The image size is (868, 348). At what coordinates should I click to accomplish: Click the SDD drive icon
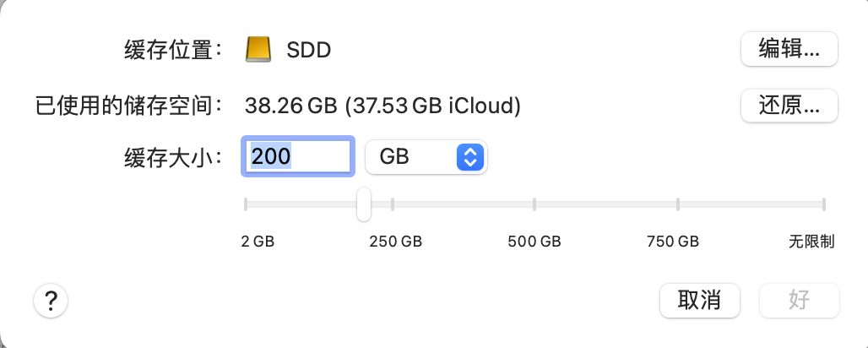pyautogui.click(x=259, y=50)
